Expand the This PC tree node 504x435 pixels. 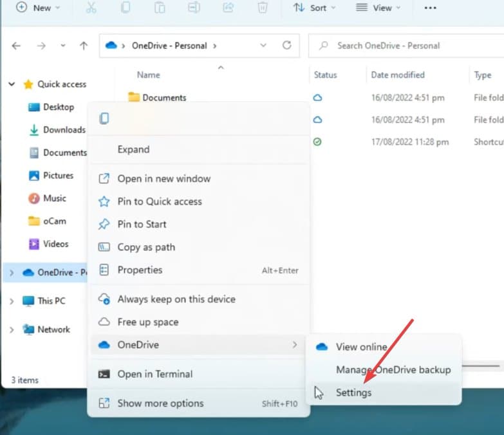point(12,301)
